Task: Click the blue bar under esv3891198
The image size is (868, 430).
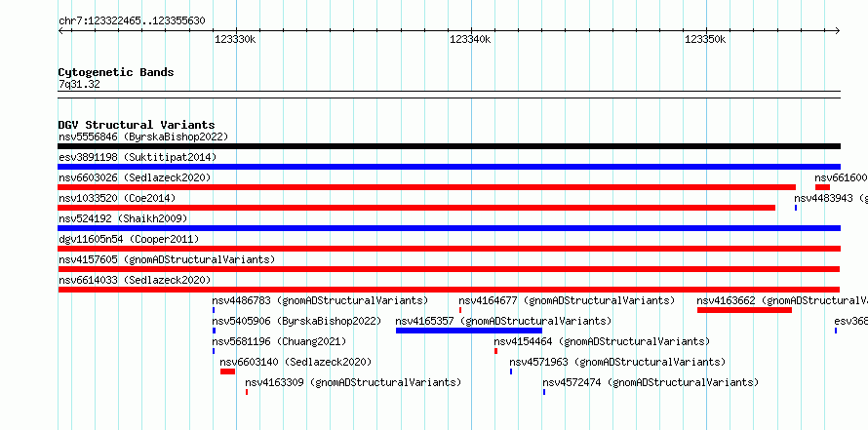Action: 449,167
